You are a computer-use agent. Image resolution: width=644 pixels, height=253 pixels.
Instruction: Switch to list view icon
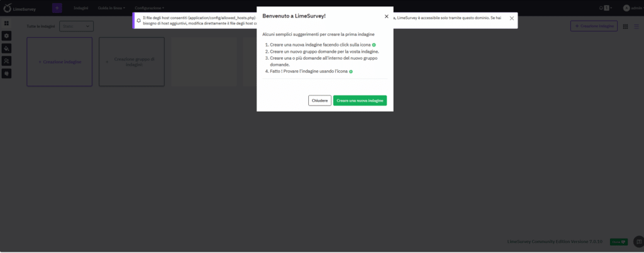(x=636, y=26)
